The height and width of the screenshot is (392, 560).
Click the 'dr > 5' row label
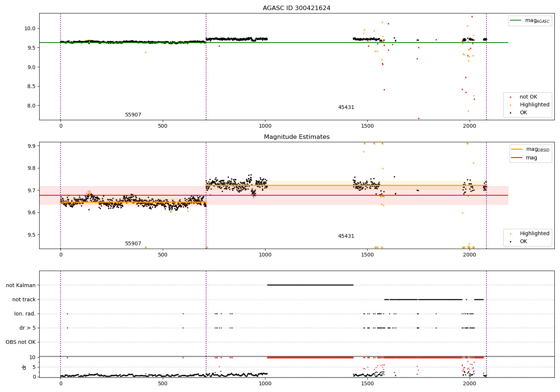28,328
